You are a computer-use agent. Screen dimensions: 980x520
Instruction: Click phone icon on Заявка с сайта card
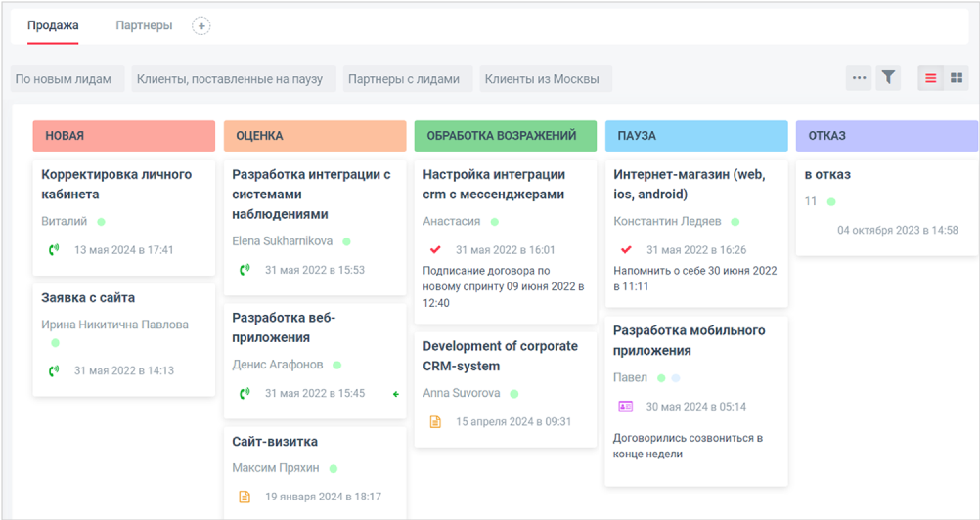click(x=54, y=370)
